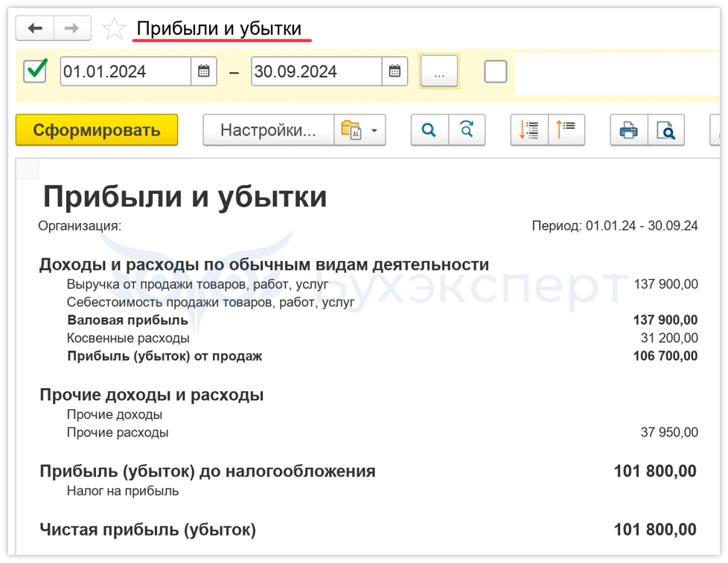This screenshot has height=563, width=728.
Task: Print the report using printer icon
Action: click(x=629, y=130)
